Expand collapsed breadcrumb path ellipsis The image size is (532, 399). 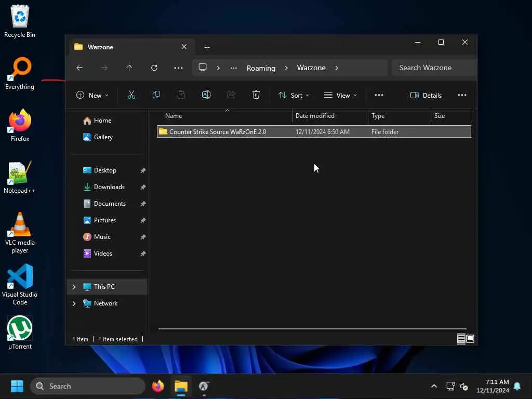(234, 68)
